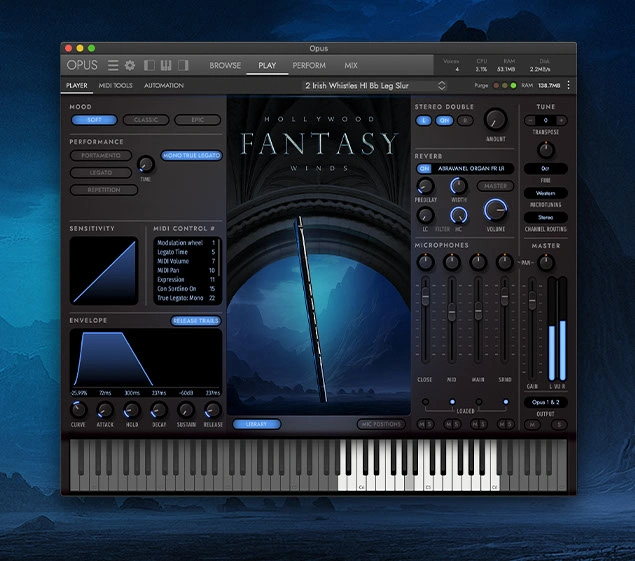Open the MIDI Tools subtab
This screenshot has width=635, height=561.
click(x=115, y=85)
